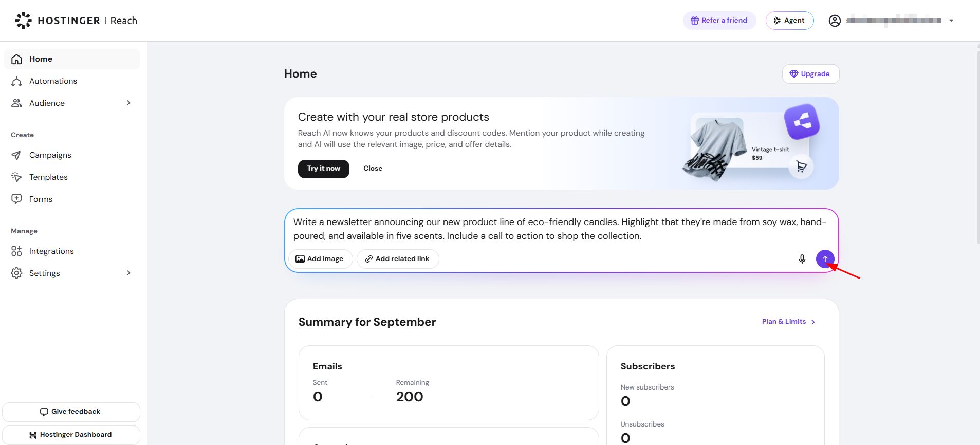Activate the microphone voice input icon
980x445 pixels.
pos(802,258)
